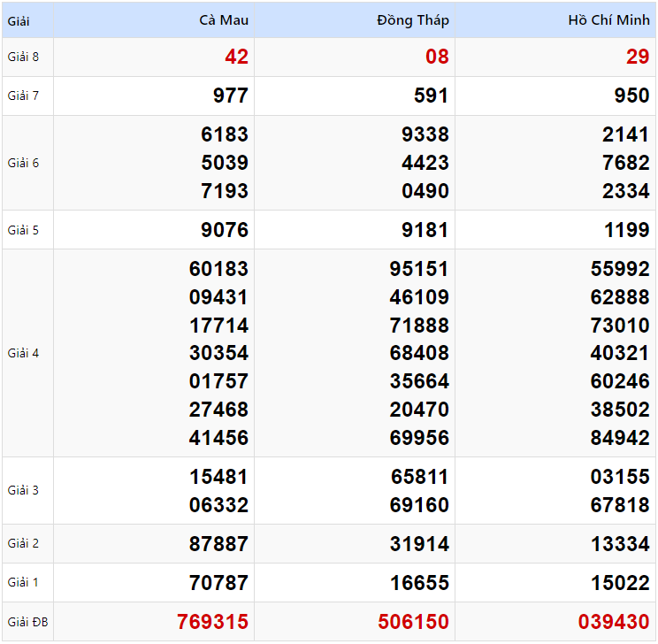658x644 pixels.
Task: Click the Giải 4 row label
Action: click(24, 353)
